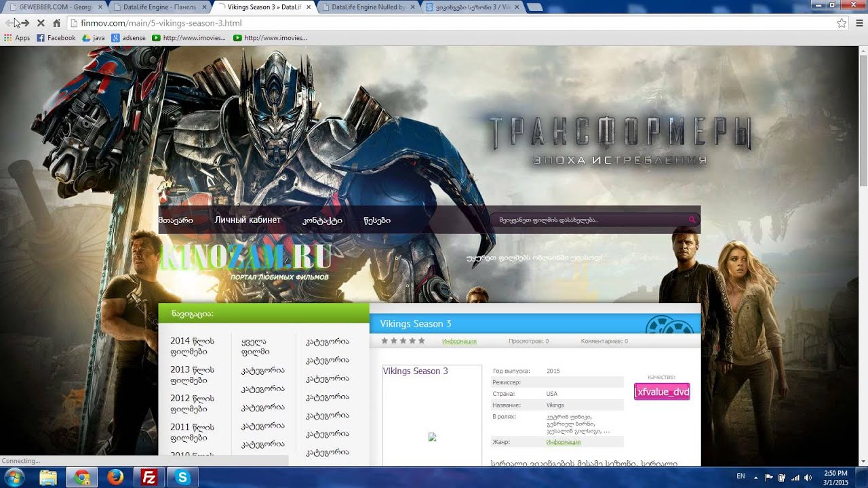This screenshot has height=488, width=868.
Task: Open the Личный кабинет menu item
Action: 248,220
